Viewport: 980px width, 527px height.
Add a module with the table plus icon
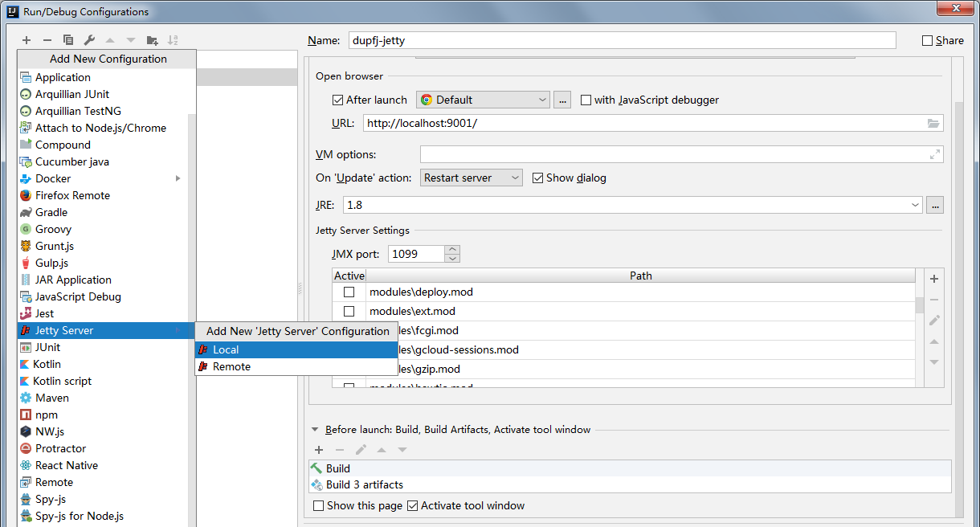934,279
